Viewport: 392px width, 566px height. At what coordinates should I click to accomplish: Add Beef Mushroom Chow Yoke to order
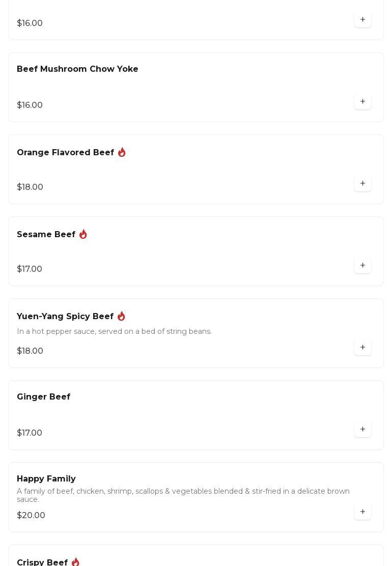pyautogui.click(x=362, y=102)
